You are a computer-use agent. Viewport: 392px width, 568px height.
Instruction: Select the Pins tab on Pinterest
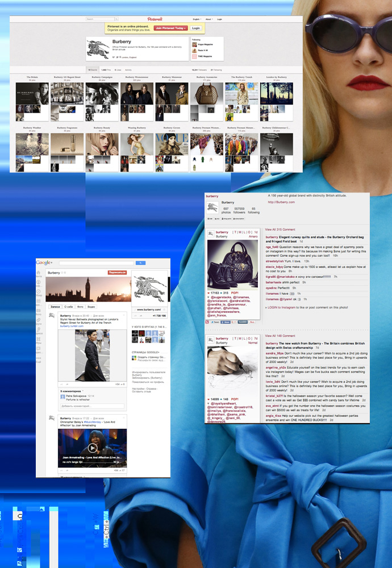106,70
